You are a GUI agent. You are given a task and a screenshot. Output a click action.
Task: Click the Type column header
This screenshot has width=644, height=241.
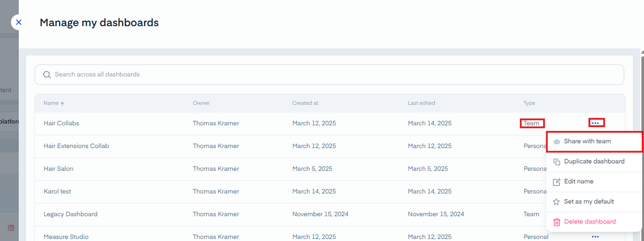click(529, 103)
